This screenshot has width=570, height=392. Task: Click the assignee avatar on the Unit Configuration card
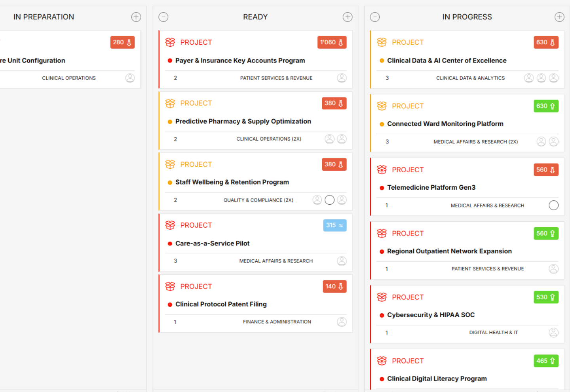click(130, 78)
